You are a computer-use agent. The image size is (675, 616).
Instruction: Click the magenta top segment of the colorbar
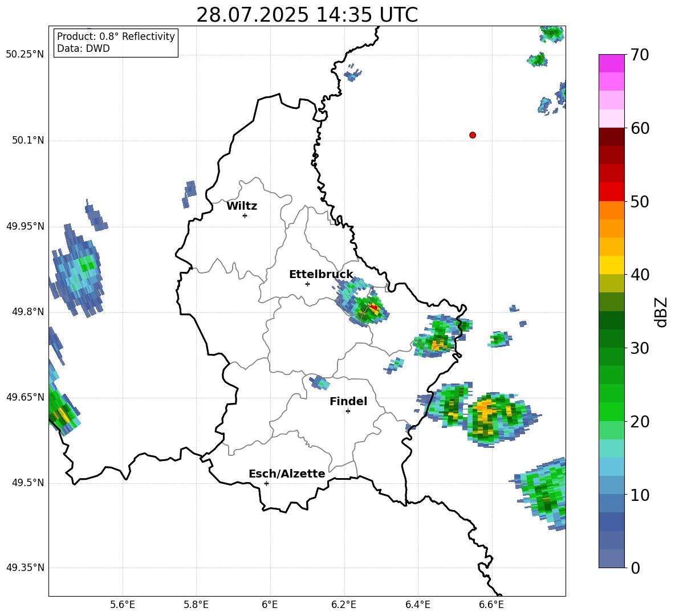[611, 63]
